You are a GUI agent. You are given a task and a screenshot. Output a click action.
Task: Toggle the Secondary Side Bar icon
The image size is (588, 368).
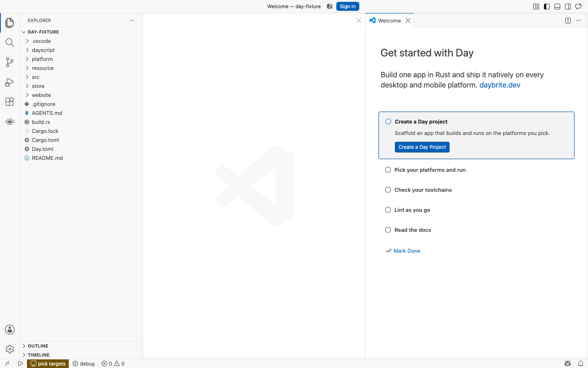pos(568,7)
